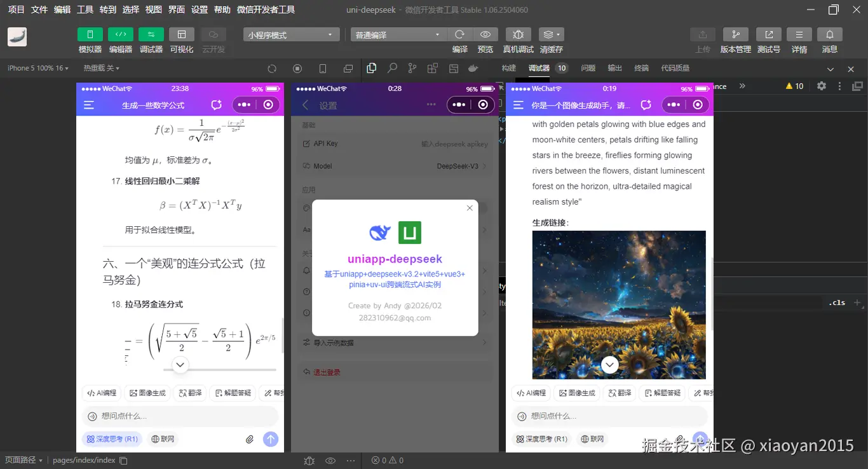Image resolution: width=868 pixels, height=469 pixels.
Task: Switch to the 构建 tab
Action: (x=509, y=68)
